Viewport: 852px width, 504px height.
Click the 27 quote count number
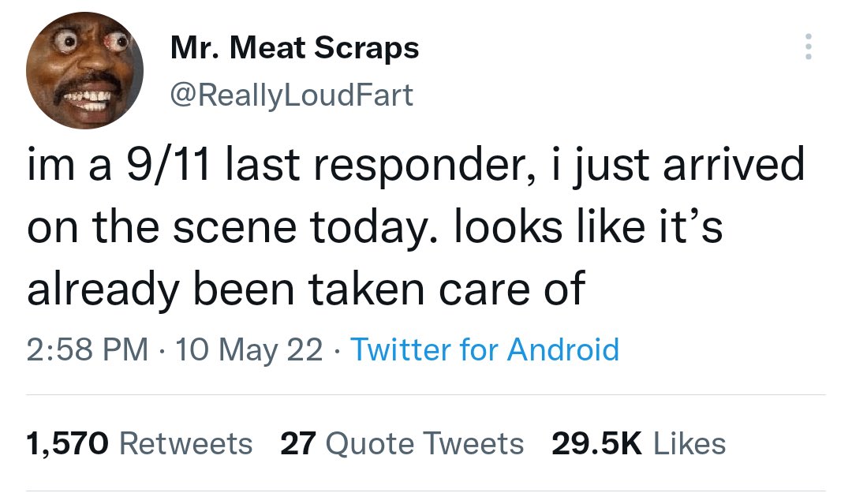[x=297, y=444]
